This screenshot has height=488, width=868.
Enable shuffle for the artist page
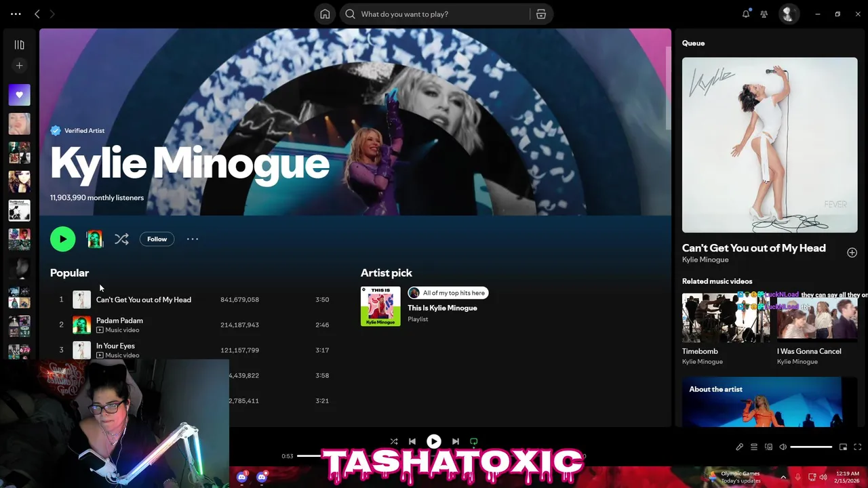click(x=121, y=239)
